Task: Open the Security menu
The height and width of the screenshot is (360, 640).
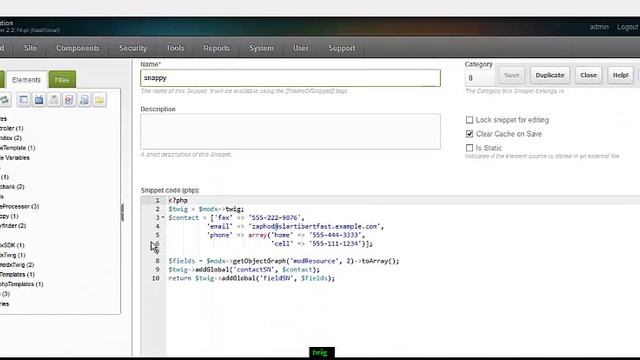Action: click(x=133, y=48)
